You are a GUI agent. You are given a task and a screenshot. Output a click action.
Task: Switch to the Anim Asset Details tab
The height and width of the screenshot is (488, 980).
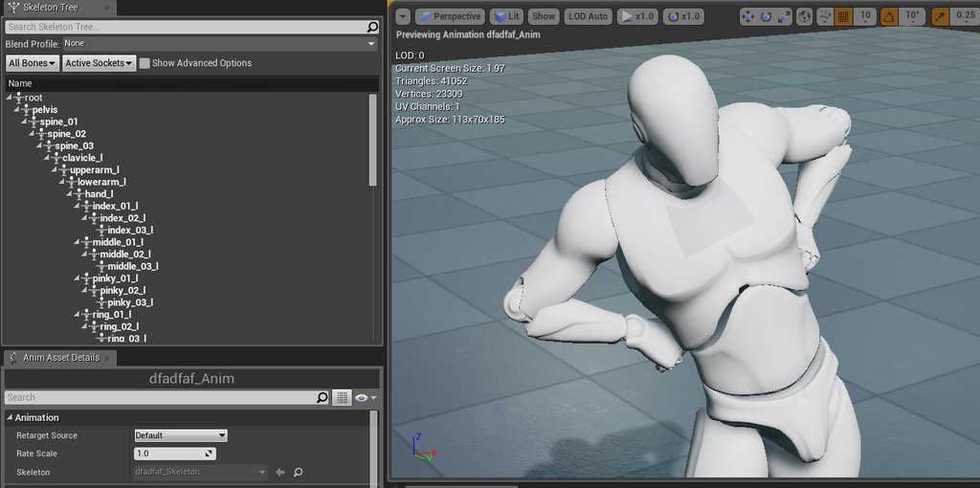60,358
